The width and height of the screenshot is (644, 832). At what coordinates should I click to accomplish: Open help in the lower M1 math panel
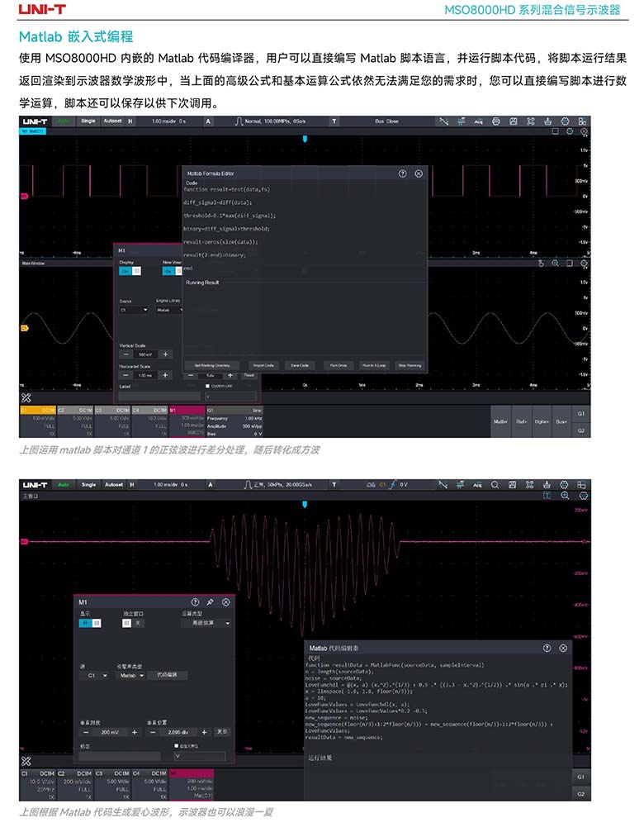196,602
